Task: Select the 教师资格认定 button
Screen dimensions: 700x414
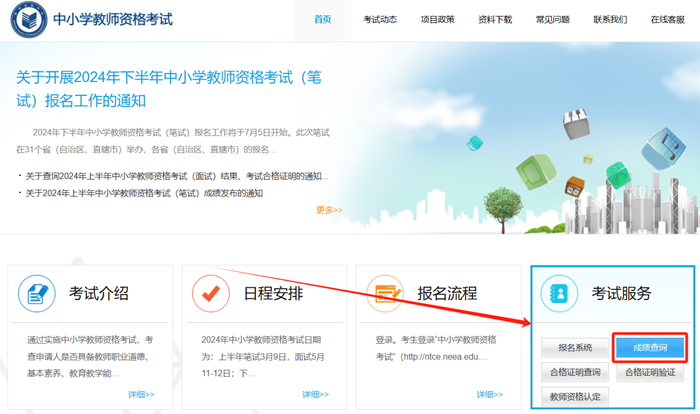Action: 575,397
